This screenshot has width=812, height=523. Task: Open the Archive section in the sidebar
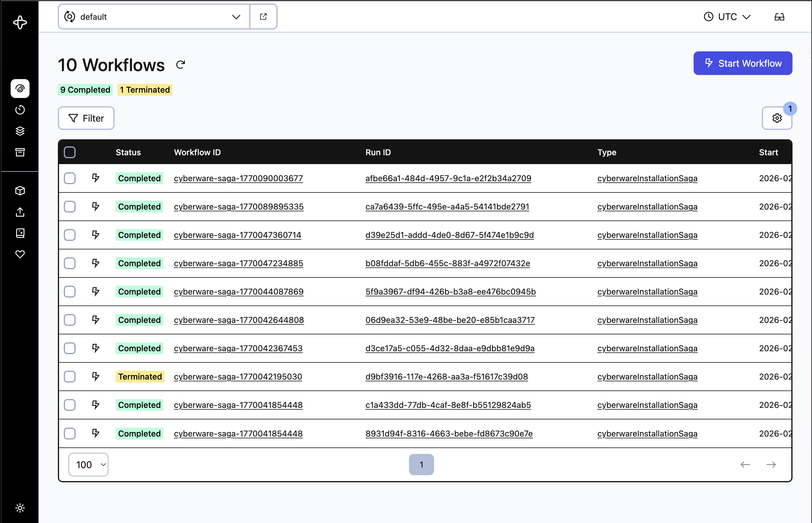point(20,153)
